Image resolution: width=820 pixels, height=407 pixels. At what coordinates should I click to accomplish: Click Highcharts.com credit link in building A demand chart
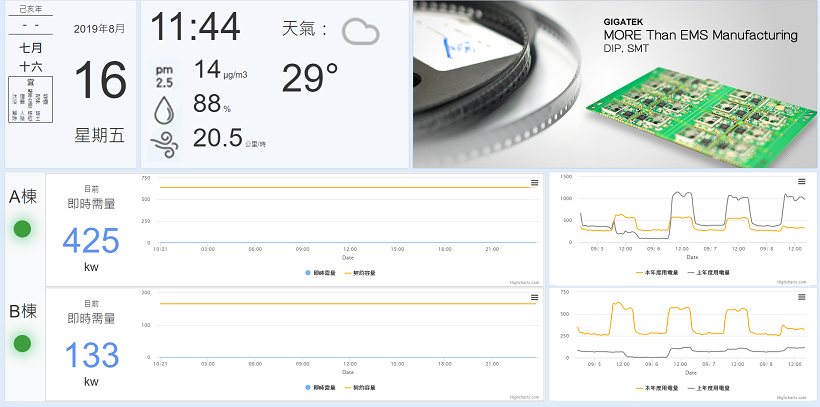524,283
